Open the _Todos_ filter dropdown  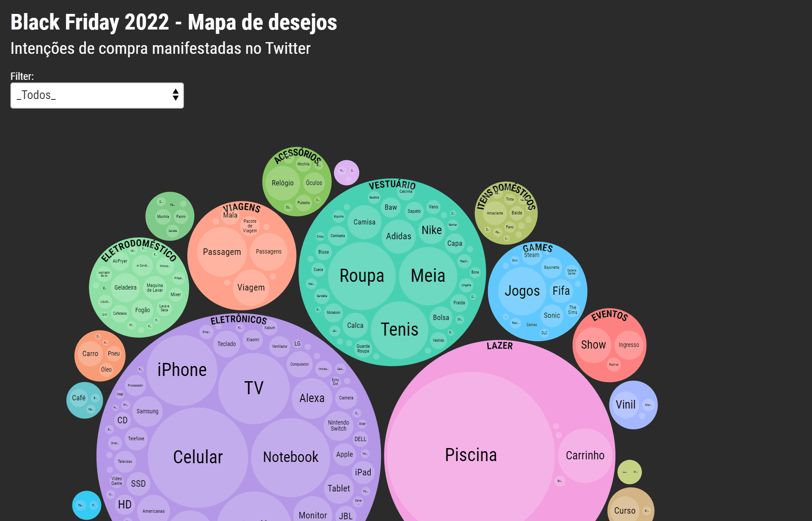pyautogui.click(x=97, y=96)
